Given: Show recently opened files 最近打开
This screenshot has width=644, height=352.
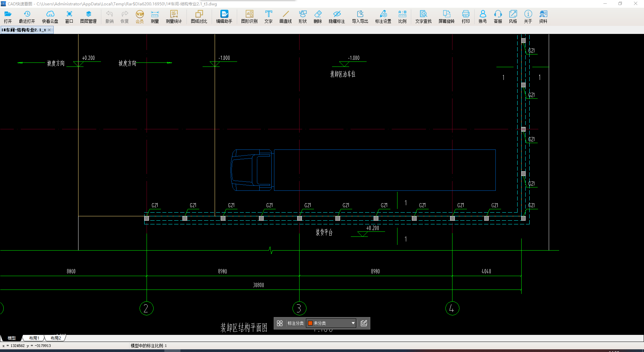Looking at the screenshot, I should click(27, 17).
